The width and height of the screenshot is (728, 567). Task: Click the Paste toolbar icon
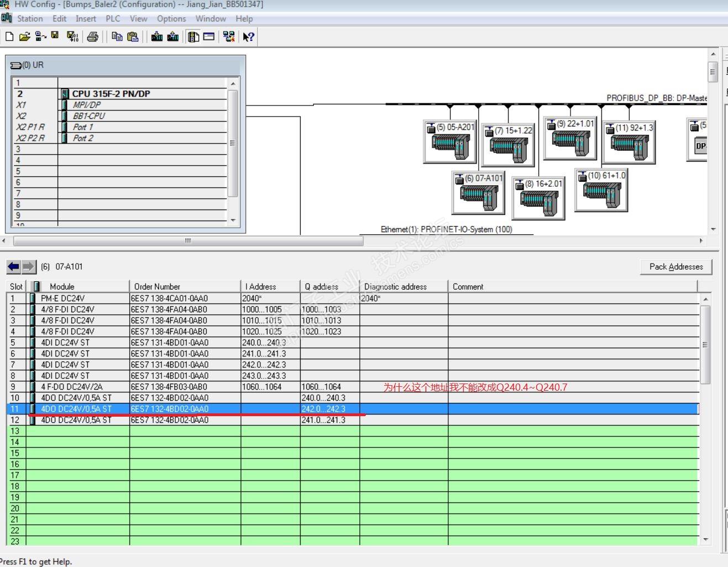pos(133,36)
